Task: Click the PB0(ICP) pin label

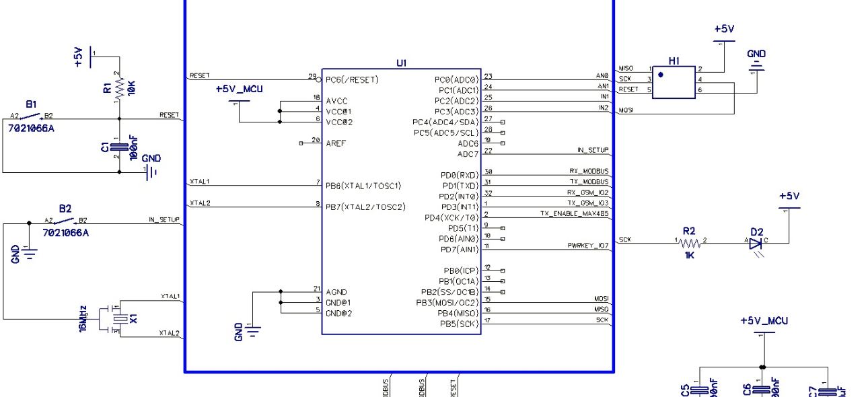Action: tap(459, 270)
